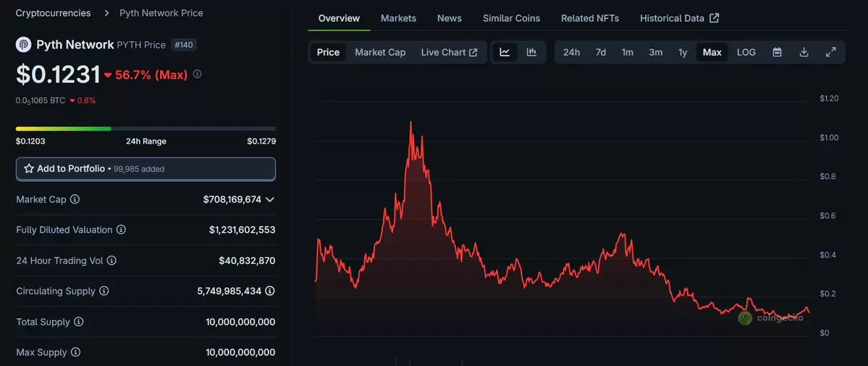The image size is (868, 366).
Task: Toggle LOG scale on chart
Action: pos(746,52)
